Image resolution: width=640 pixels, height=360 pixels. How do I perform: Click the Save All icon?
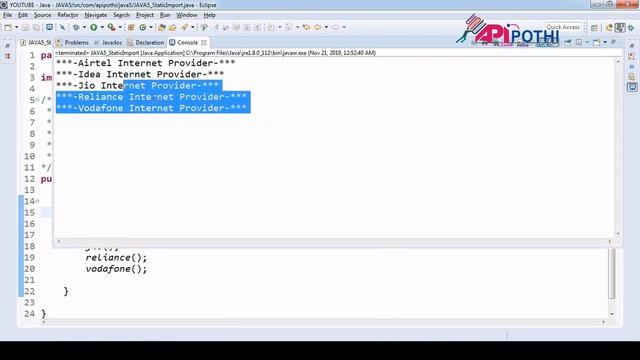tap(36, 27)
